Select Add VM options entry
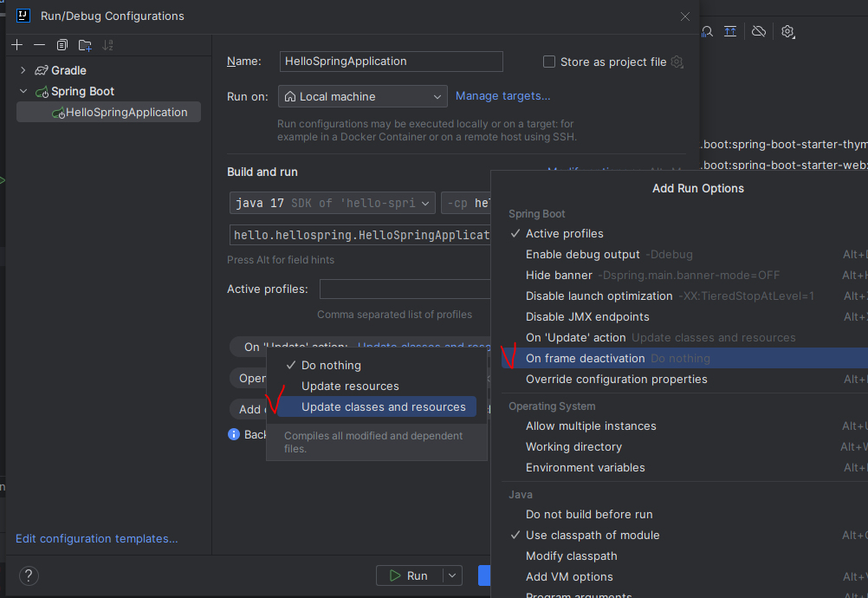 (x=684, y=576)
